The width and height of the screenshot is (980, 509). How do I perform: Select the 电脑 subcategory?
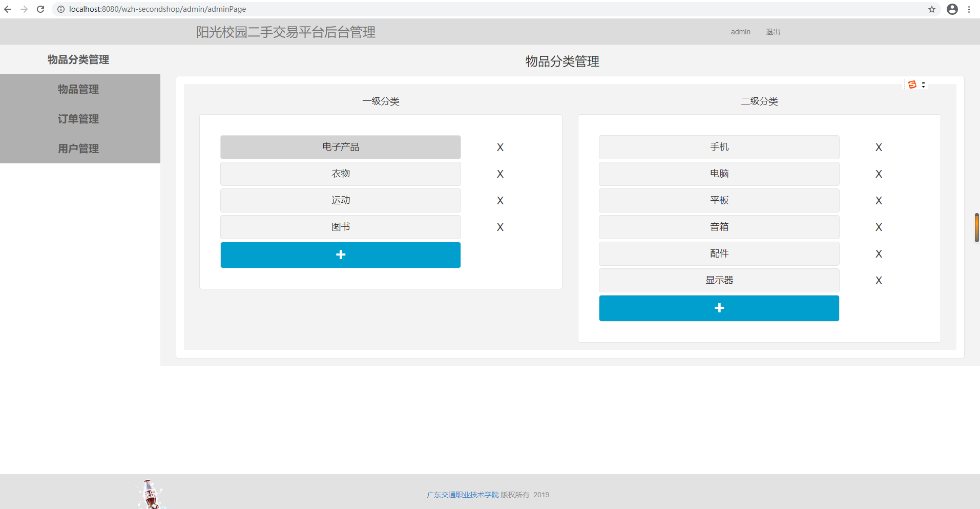pyautogui.click(x=719, y=174)
